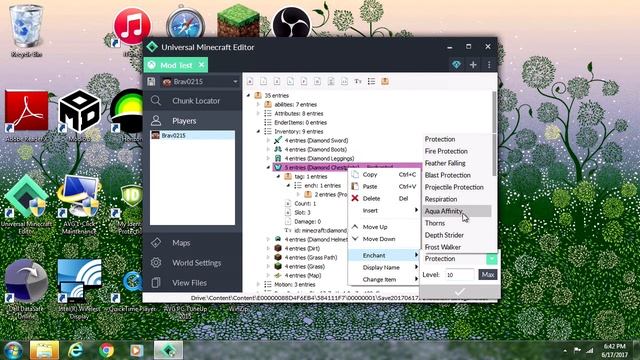Click the Int Array tag toolbar icon
The image size is (640, 360).
click(344, 82)
